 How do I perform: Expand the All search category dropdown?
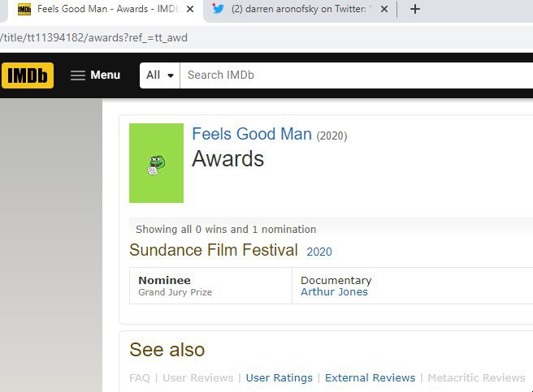point(160,75)
